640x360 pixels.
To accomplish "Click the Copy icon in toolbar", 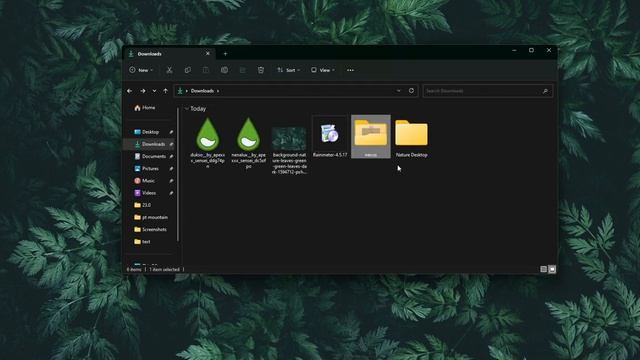I will (188, 70).
